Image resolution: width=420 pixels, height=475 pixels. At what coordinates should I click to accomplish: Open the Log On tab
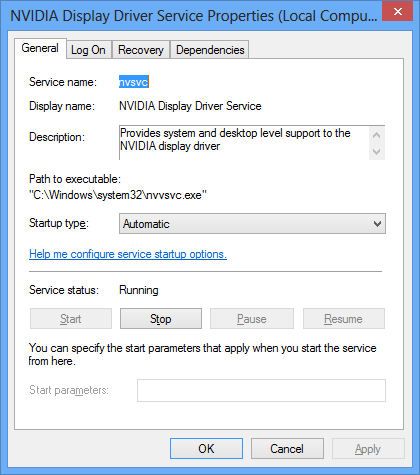[x=88, y=50]
